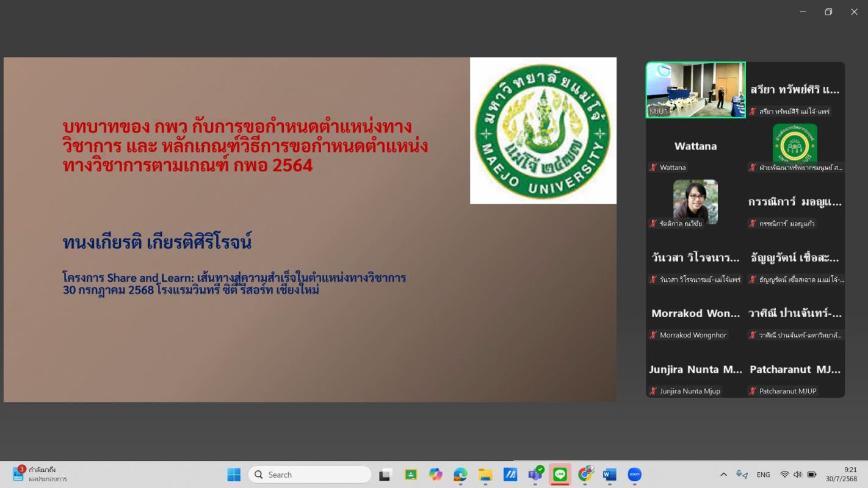Open Zoom from the taskbar
868x488 pixels.
point(634,475)
